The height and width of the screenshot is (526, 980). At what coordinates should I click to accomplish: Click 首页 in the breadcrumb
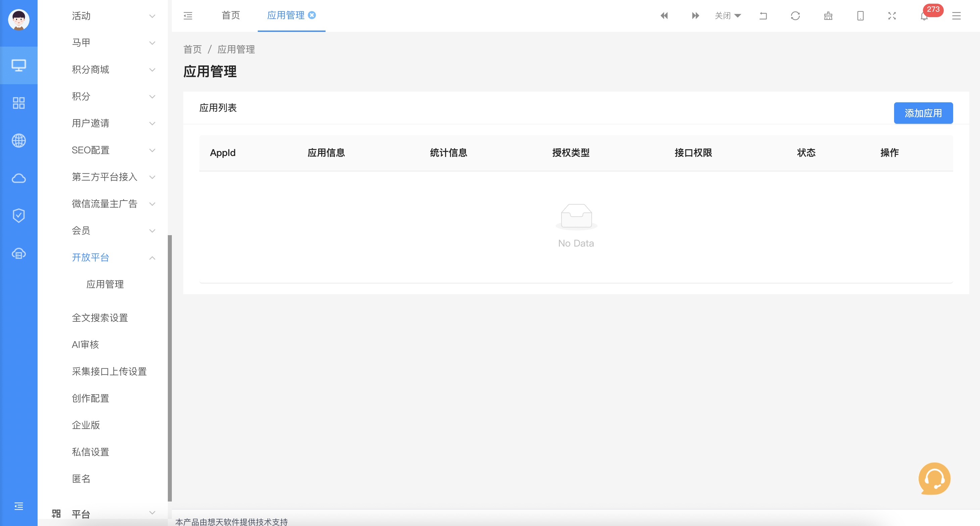[193, 49]
